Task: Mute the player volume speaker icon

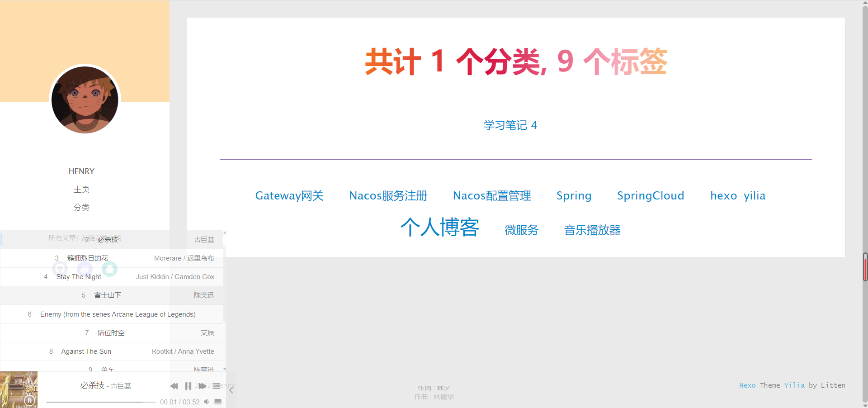Action: [x=207, y=402]
